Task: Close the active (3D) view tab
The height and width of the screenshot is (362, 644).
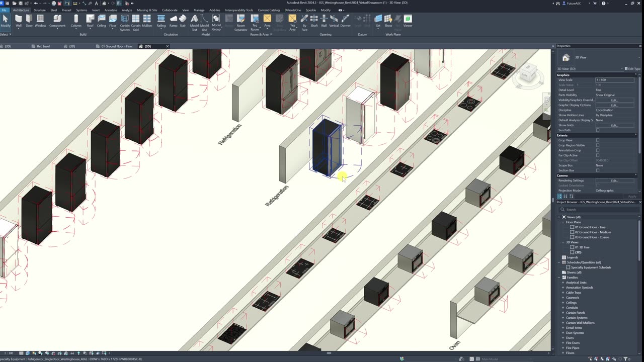Action: (168, 46)
